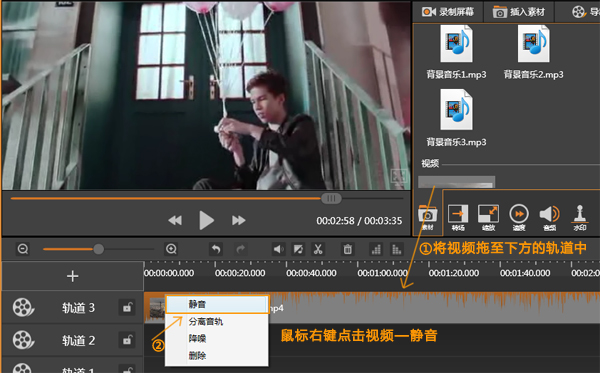Click the 视频 section heading
The image size is (600, 373).
[430, 164]
